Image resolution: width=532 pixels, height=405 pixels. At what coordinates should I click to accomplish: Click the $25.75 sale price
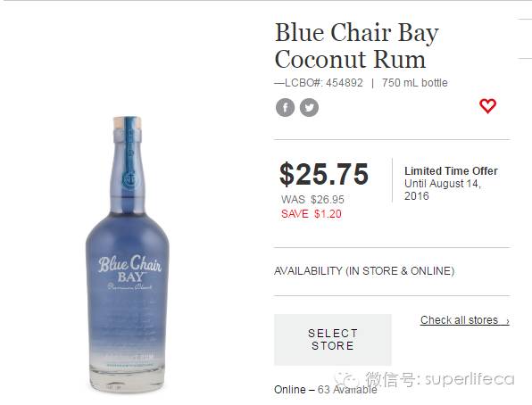point(324,174)
